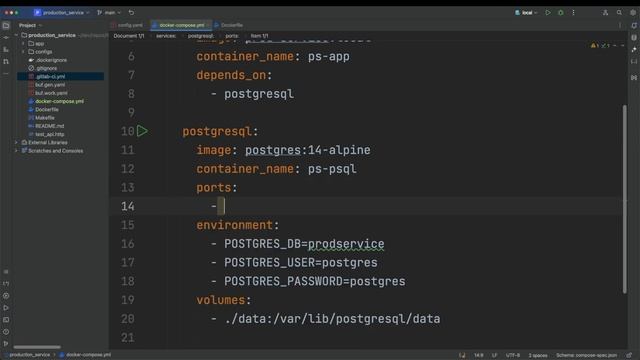Click Item 1/1 breadcrumb
The height and width of the screenshot is (360, 640).
[259, 36]
